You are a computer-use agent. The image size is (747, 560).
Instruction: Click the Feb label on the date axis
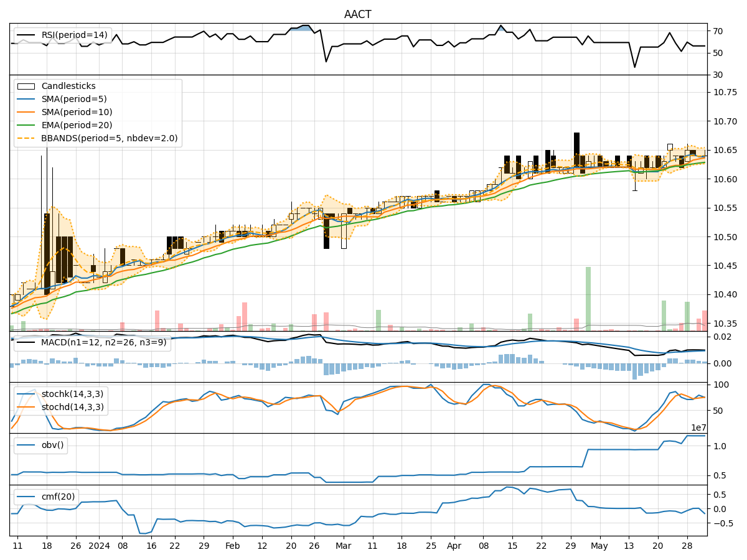click(233, 544)
